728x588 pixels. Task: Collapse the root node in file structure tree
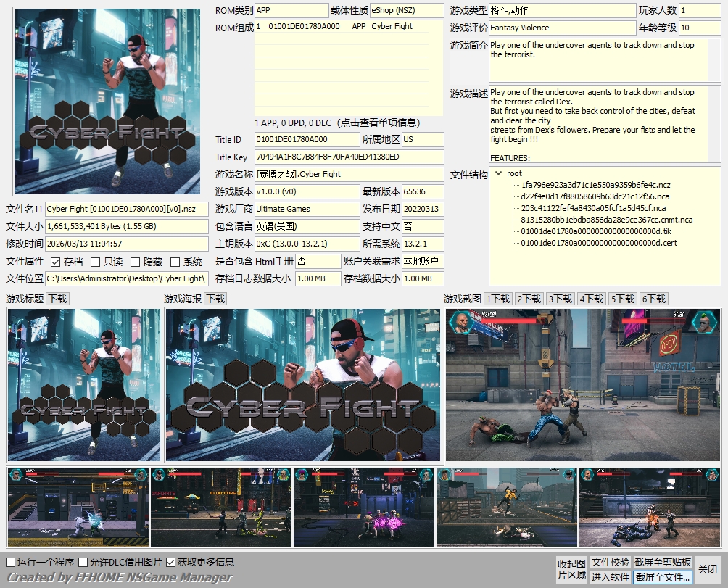click(498, 173)
